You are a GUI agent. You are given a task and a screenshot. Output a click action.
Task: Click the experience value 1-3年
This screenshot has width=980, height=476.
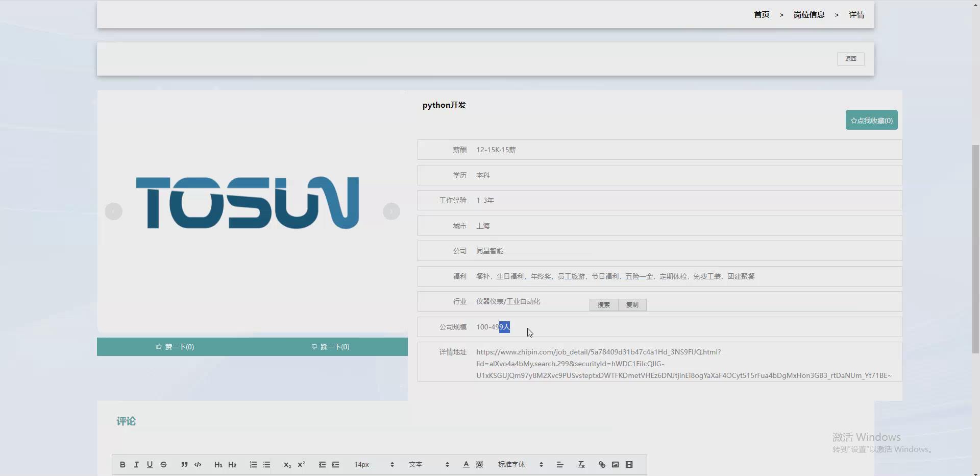485,201
